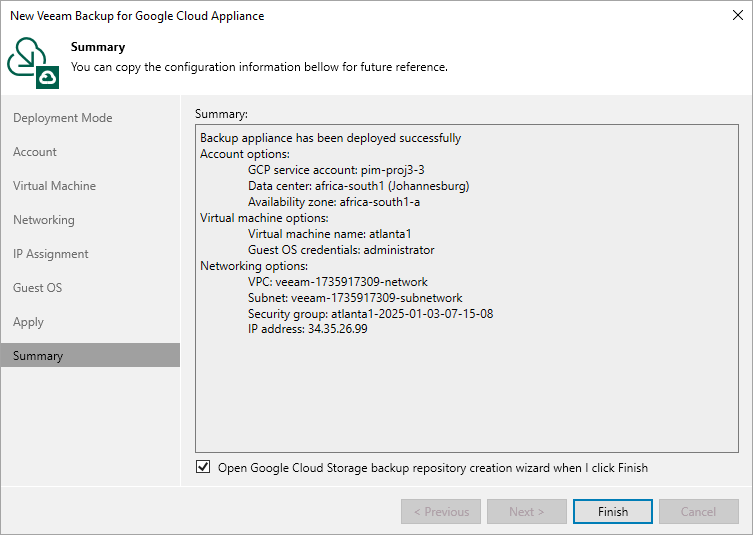Click the Finish button

click(x=612, y=511)
